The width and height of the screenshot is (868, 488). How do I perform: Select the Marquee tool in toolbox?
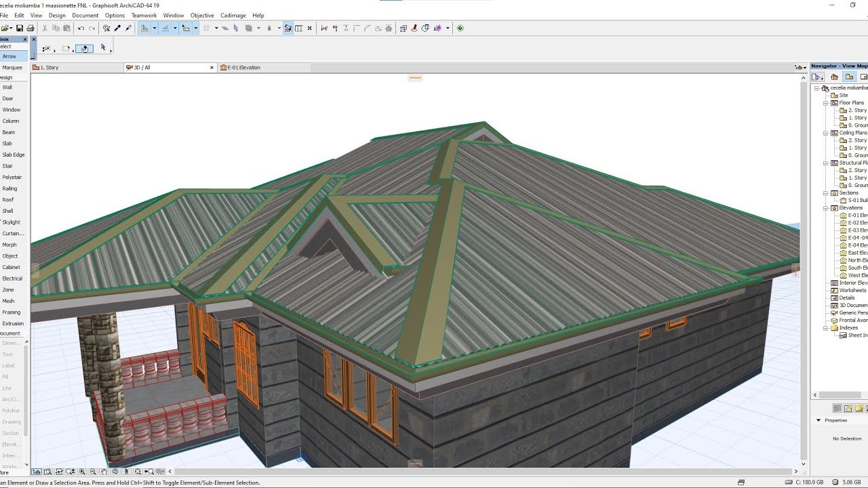tap(14, 68)
